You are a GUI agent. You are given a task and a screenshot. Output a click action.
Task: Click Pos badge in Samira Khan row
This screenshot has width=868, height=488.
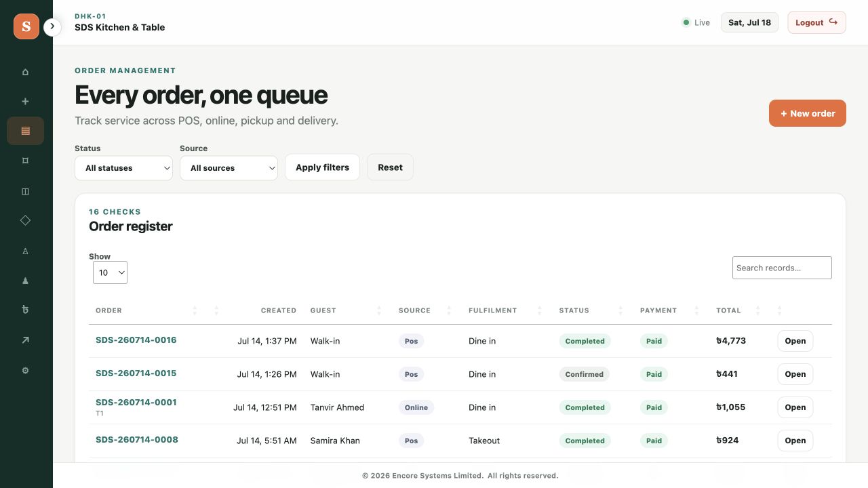(411, 441)
